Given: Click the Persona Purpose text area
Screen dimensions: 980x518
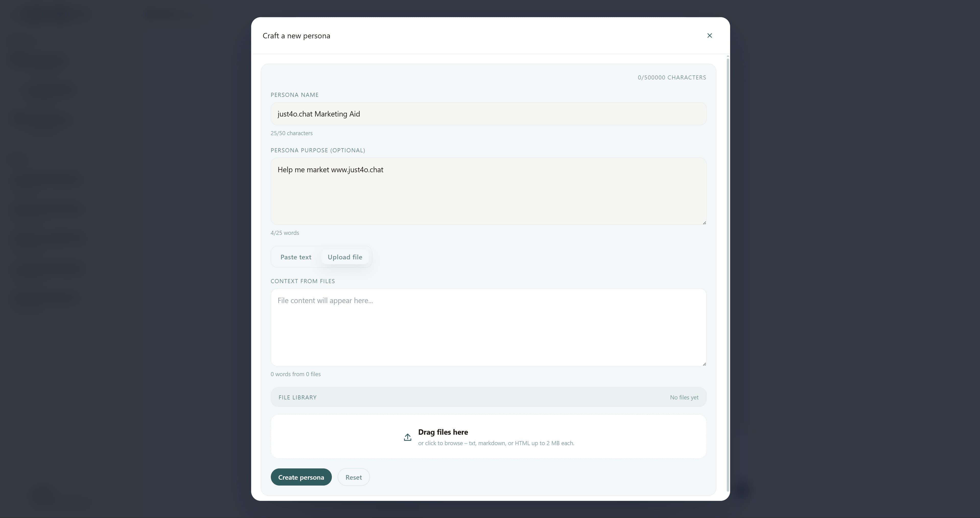Looking at the screenshot, I should click(x=488, y=190).
